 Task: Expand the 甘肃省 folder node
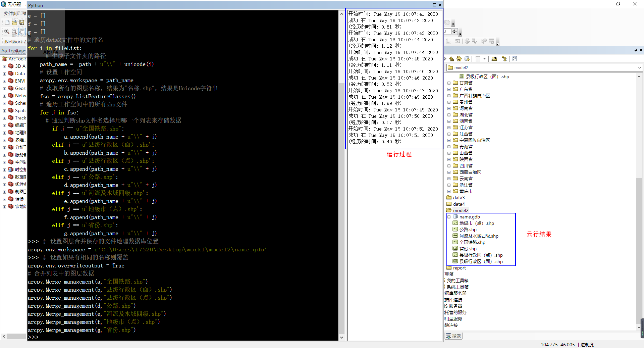[x=449, y=83]
